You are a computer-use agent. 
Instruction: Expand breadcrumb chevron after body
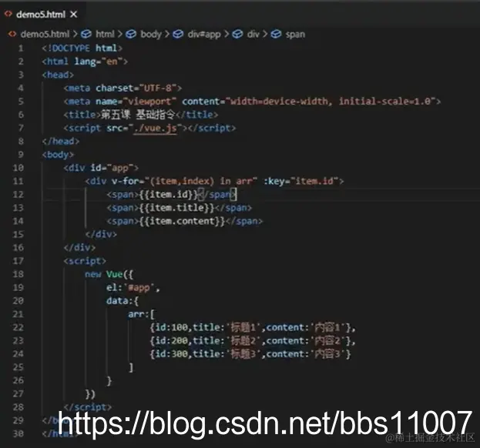[x=167, y=34]
